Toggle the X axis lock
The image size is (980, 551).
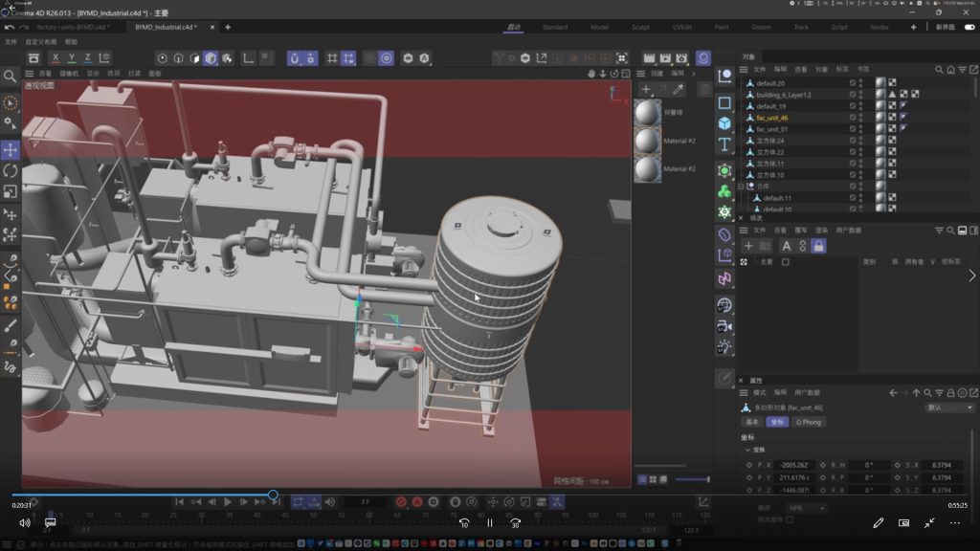coord(56,58)
